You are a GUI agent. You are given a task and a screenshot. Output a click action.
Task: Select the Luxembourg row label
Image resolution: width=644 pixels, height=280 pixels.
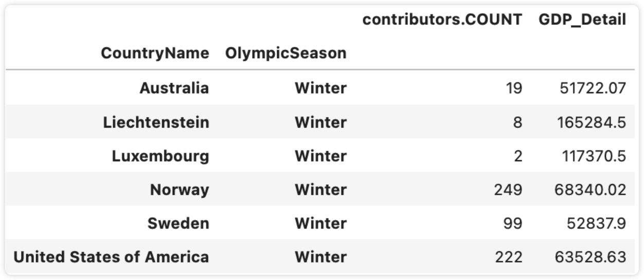coord(160,155)
